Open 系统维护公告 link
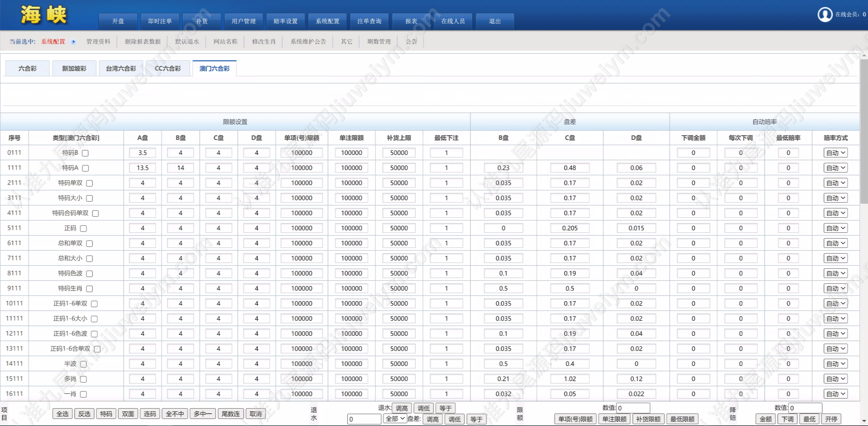 pyautogui.click(x=308, y=42)
